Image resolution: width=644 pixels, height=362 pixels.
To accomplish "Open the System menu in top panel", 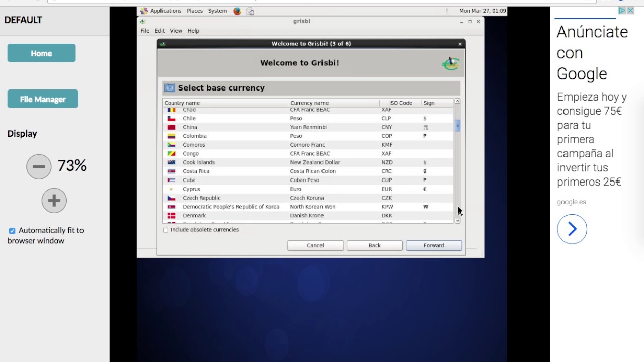I will pos(217,11).
